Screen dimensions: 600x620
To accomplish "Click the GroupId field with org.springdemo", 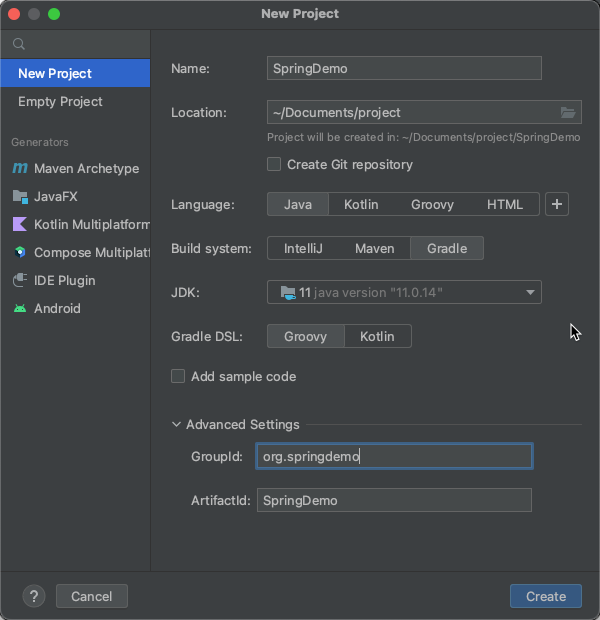I will point(394,456).
